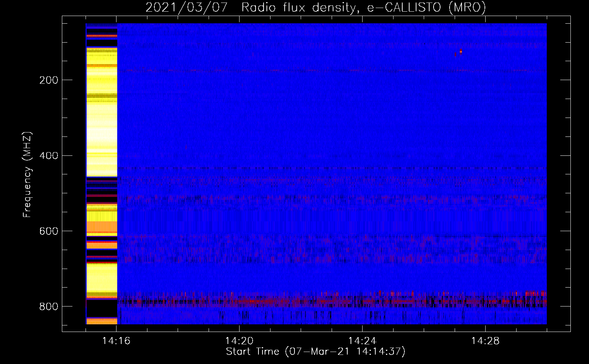Click the 14:16 time axis label

tap(116, 341)
